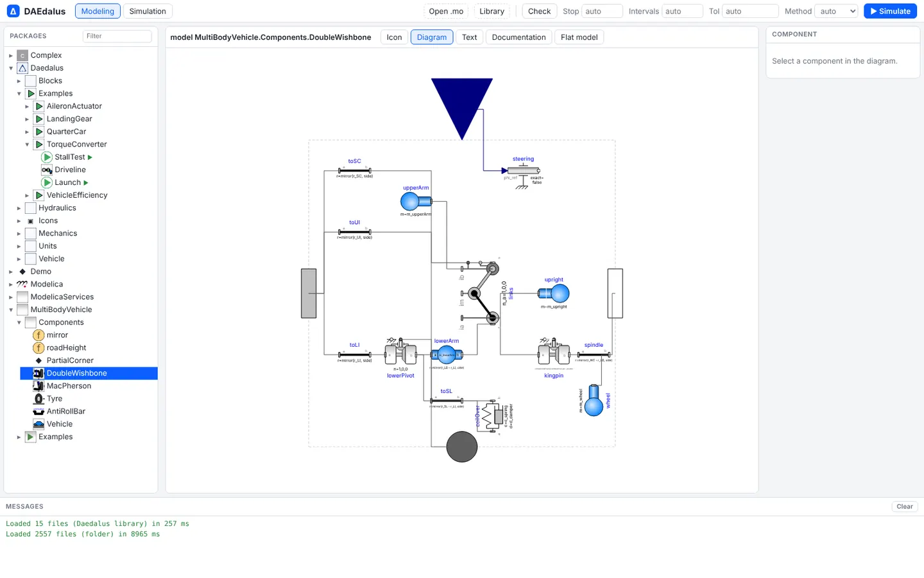Screen dimensions: 924x578
Task: Open the Documentation tab
Action: point(518,37)
